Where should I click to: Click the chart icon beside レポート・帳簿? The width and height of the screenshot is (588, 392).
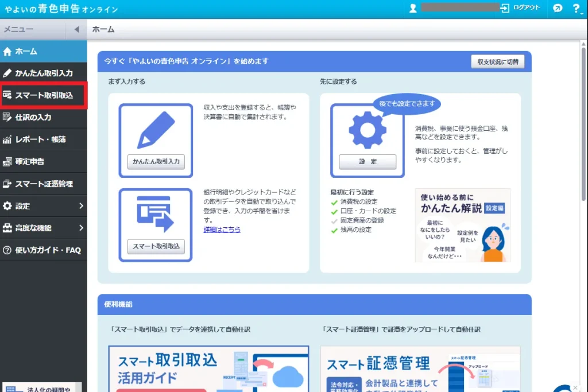point(7,139)
